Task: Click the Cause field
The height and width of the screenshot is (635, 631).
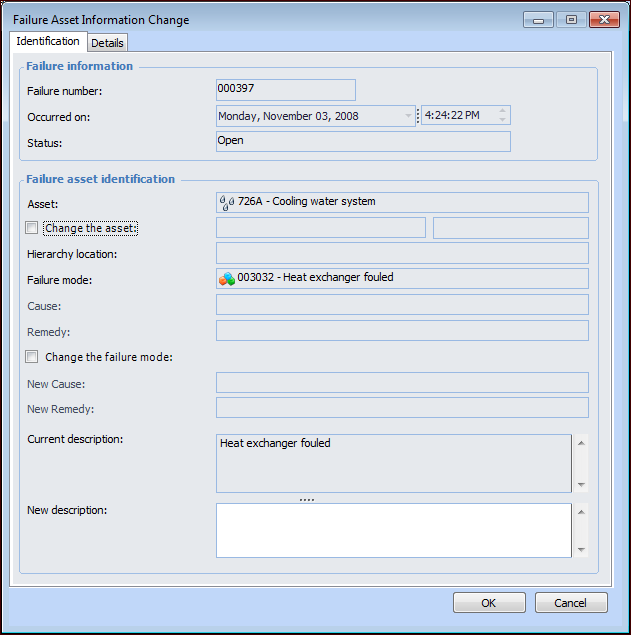Action: coord(402,305)
